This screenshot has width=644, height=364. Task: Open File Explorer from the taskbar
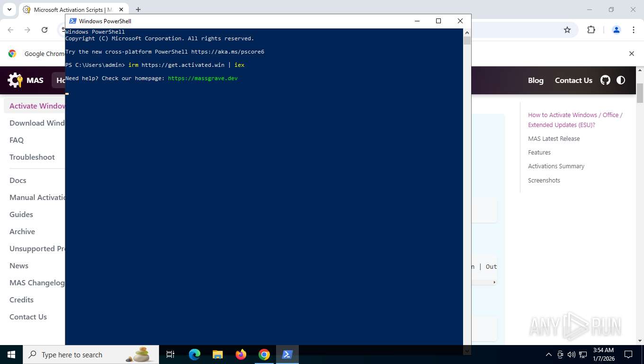pyautogui.click(x=218, y=355)
